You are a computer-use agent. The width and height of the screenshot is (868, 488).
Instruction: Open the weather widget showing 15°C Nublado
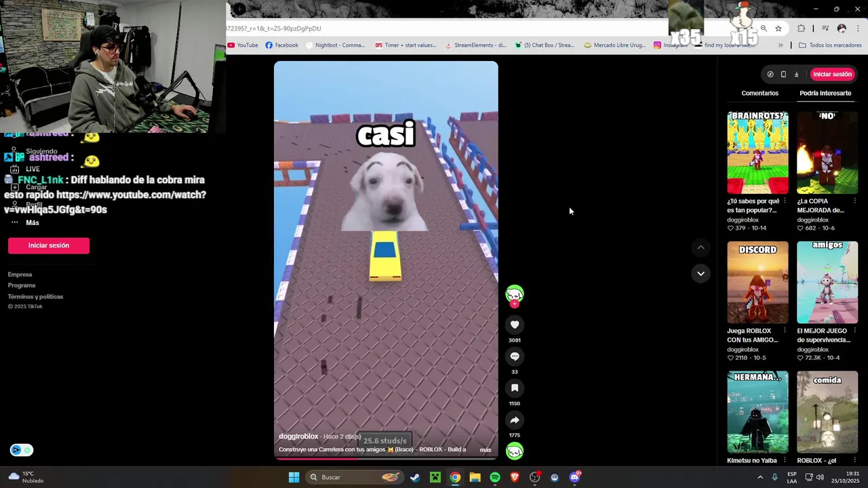tap(26, 477)
